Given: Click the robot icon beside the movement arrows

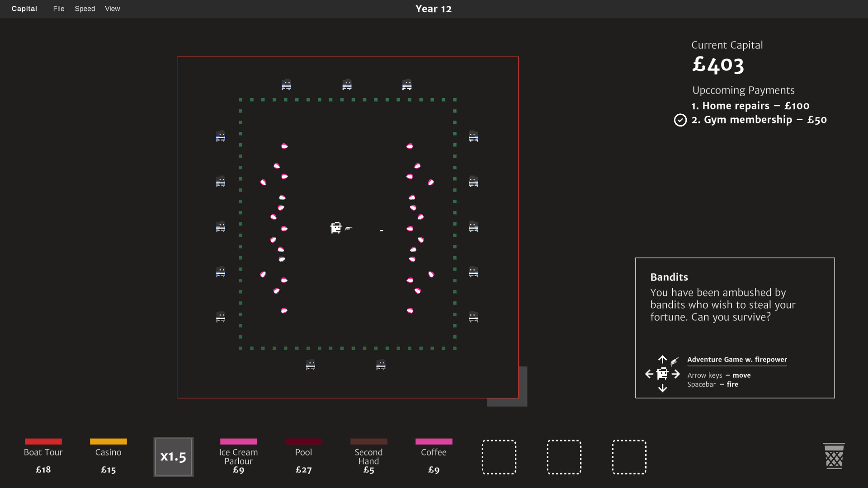Looking at the screenshot, I should (662, 374).
